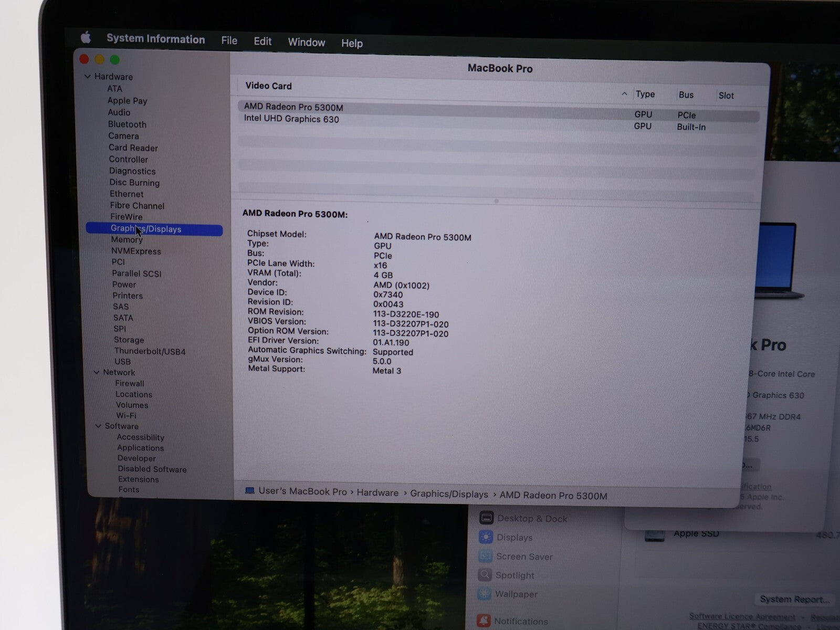Select Power in the sidebar

click(x=124, y=285)
